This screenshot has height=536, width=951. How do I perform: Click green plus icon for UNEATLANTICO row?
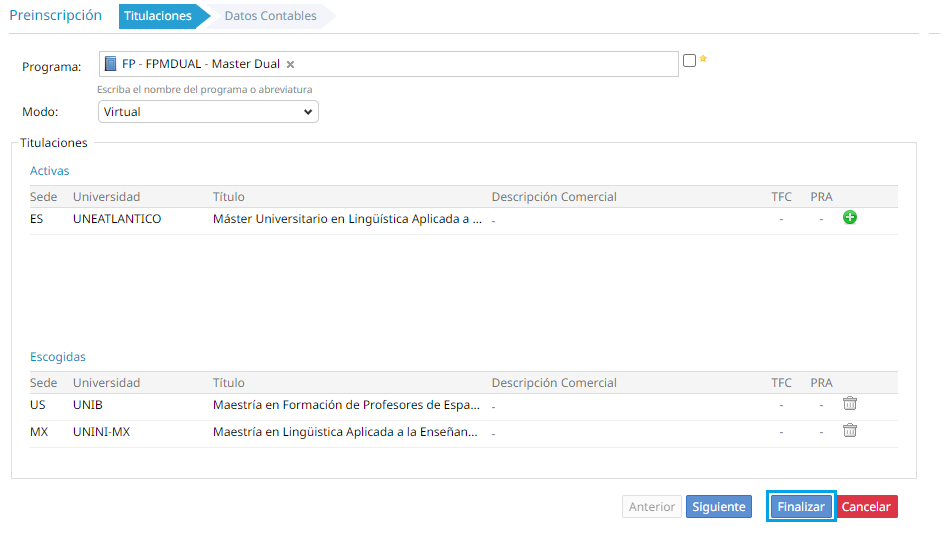(x=850, y=217)
